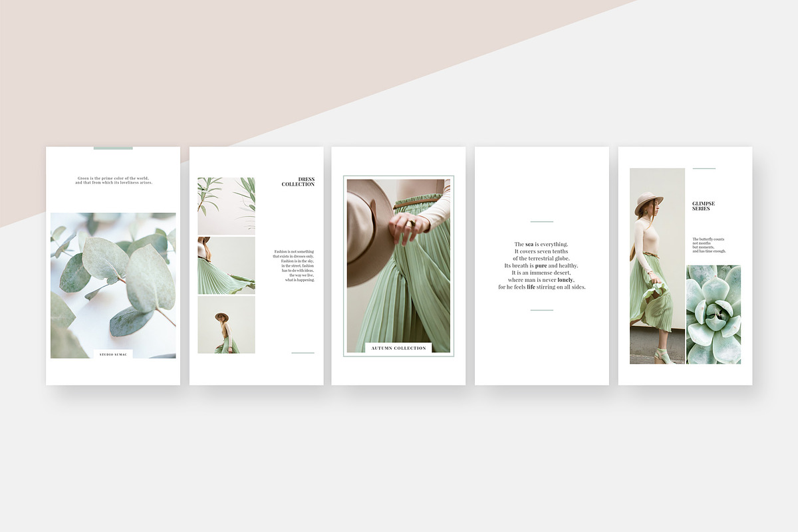Select the walking woman photo in Glimpse Series card
This screenshot has height=532, width=798.
657,266
